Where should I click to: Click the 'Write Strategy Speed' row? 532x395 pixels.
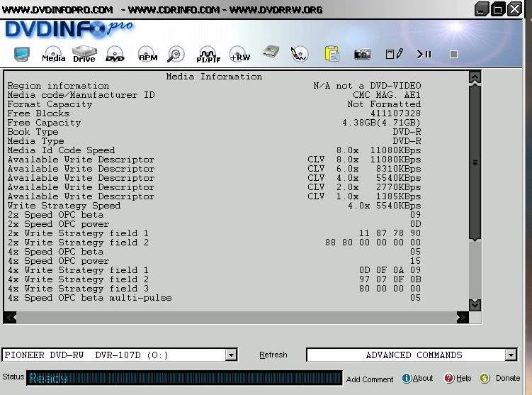214,206
